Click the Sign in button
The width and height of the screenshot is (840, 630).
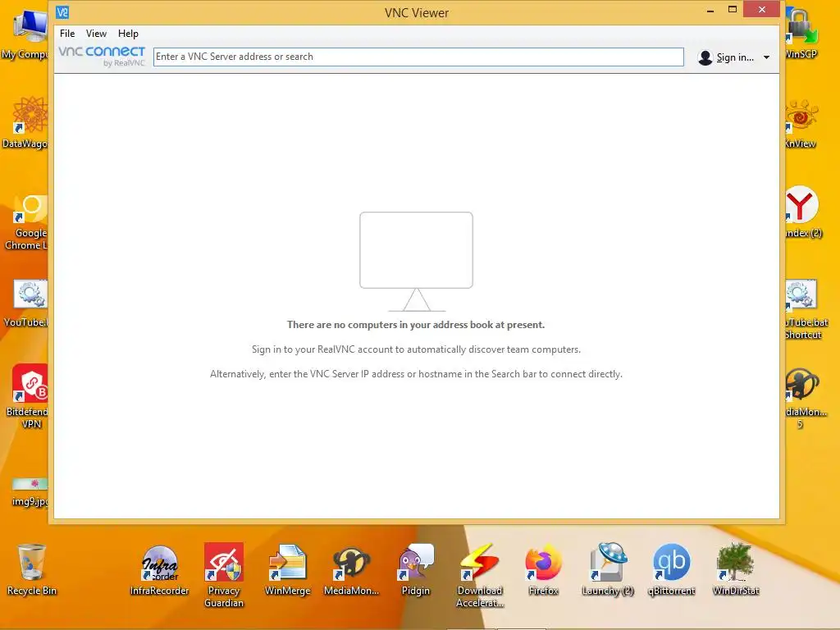click(726, 57)
